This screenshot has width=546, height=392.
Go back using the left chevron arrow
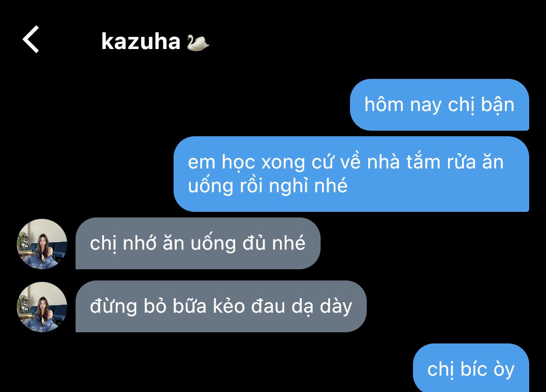pos(31,39)
